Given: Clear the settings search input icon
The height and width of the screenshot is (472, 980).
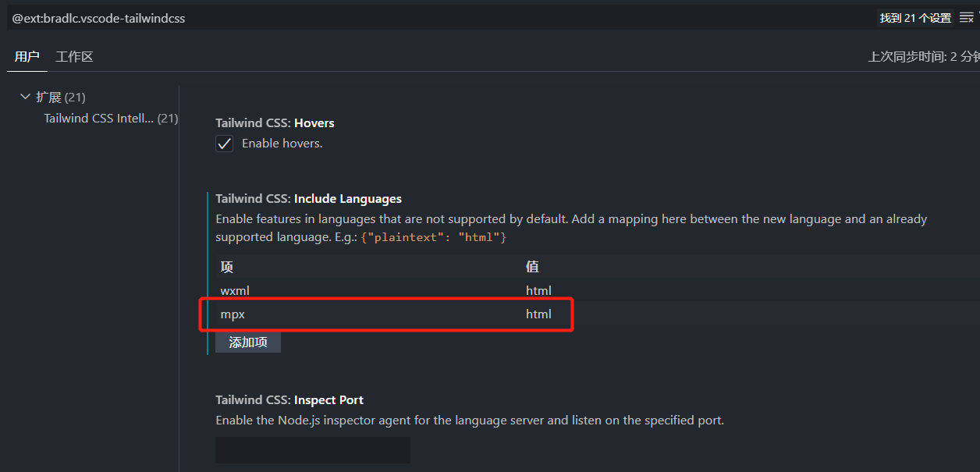Looking at the screenshot, I should (966, 18).
